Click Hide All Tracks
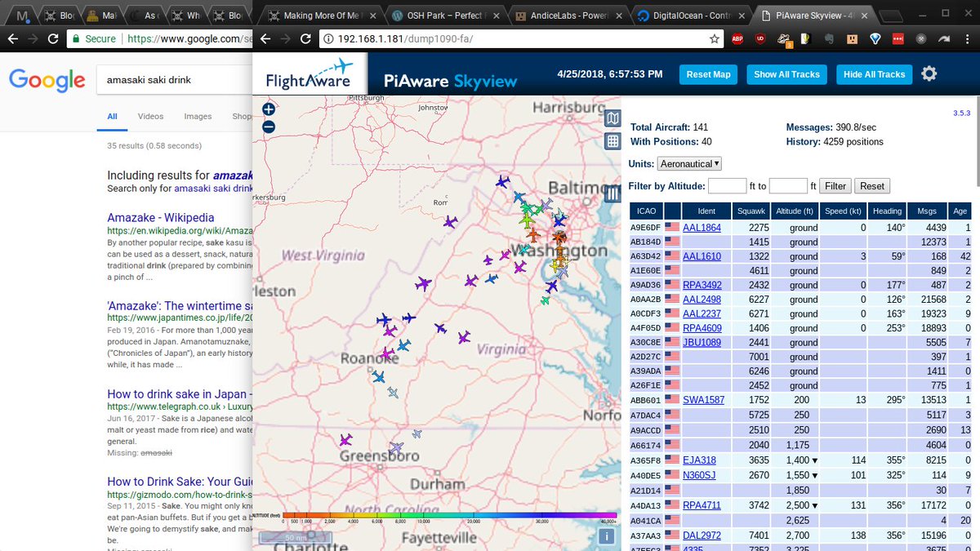 tap(874, 74)
